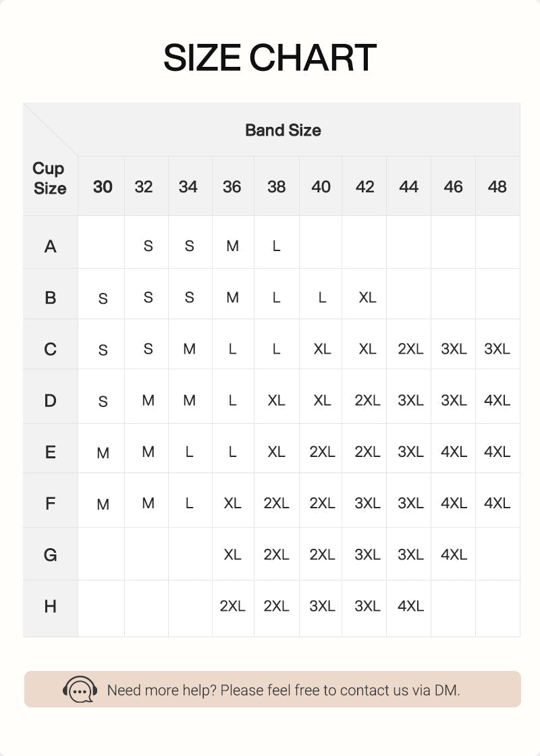Select the Cup Size header cell
540x756 pixels.
click(x=50, y=178)
